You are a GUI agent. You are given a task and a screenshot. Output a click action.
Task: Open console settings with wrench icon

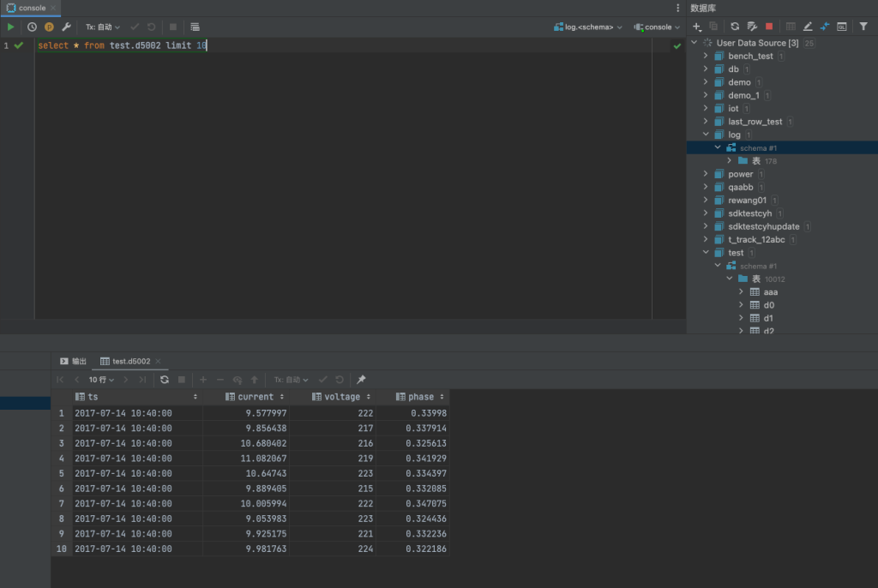tap(66, 27)
